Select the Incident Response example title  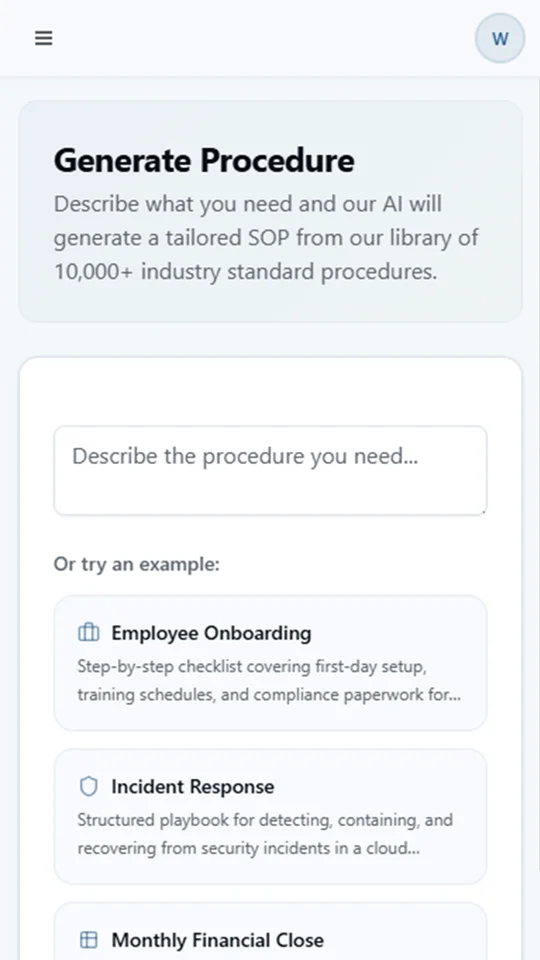(193, 786)
